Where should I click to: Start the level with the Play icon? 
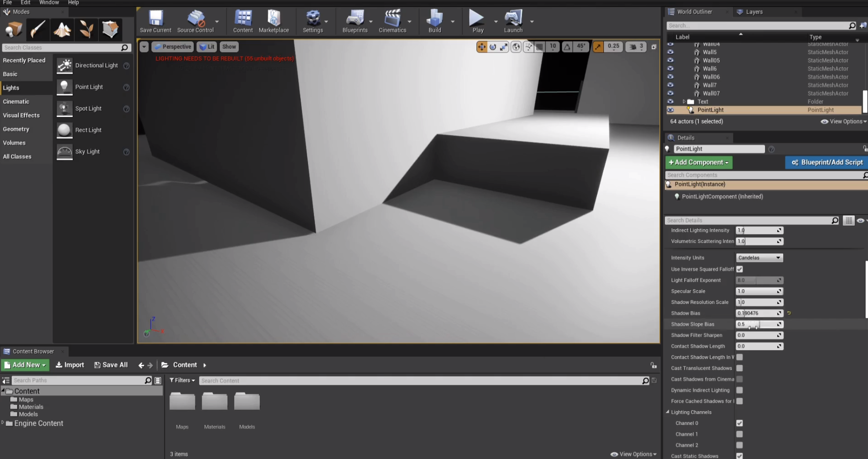click(x=476, y=18)
